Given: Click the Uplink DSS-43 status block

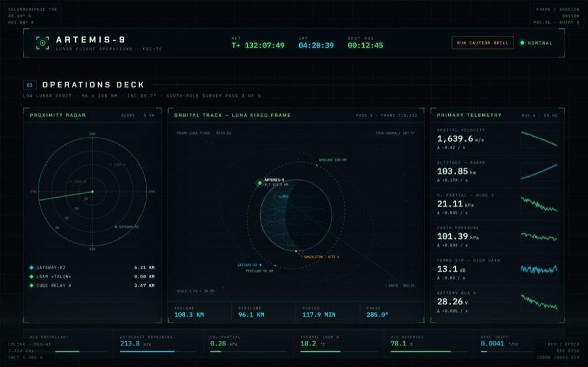Looking at the screenshot, I should [29, 351].
